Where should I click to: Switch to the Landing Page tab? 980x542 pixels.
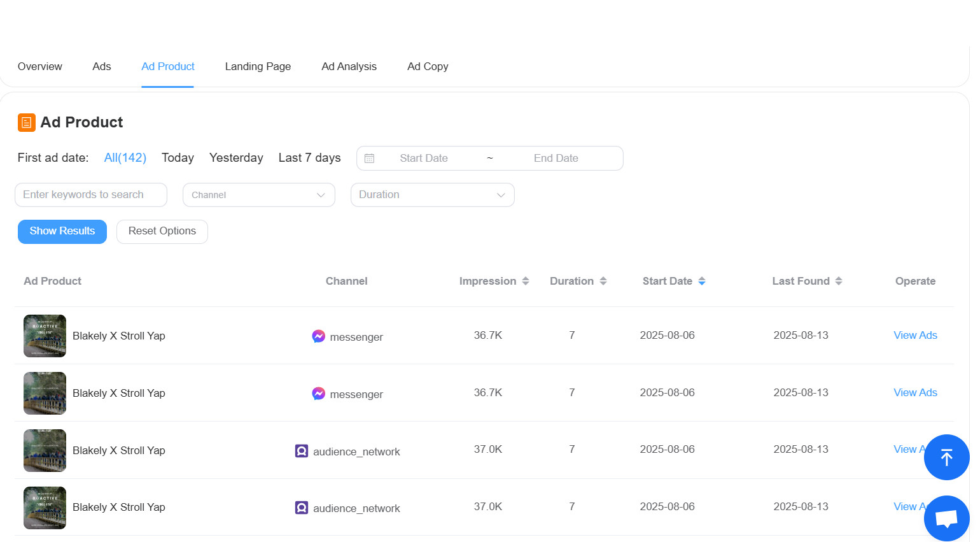pyautogui.click(x=258, y=66)
